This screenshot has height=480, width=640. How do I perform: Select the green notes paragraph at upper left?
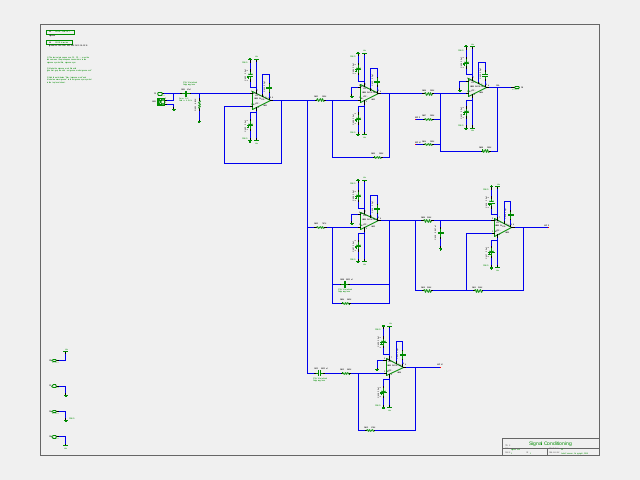point(69,70)
